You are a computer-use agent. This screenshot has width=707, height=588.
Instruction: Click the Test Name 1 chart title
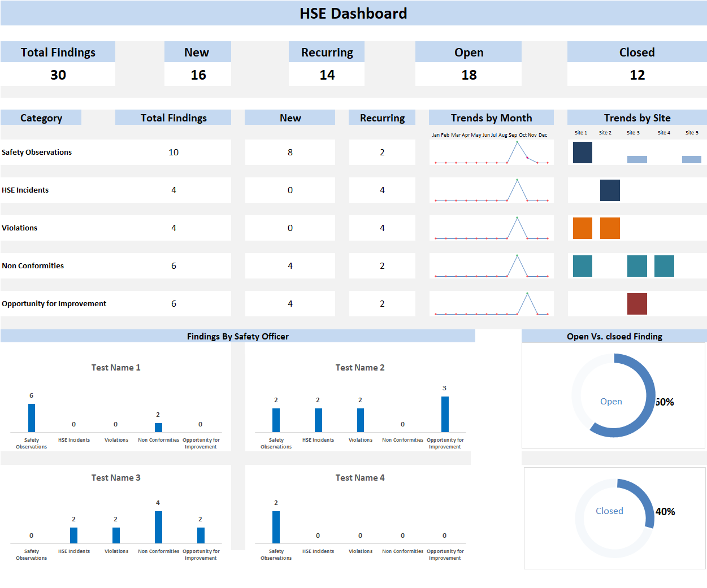116,368
